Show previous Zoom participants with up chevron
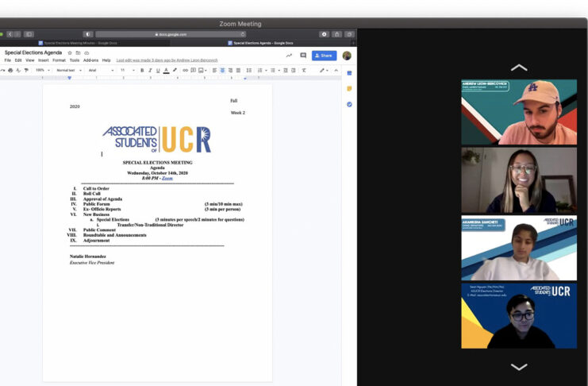Viewport: 588px width, 386px height. [x=519, y=68]
